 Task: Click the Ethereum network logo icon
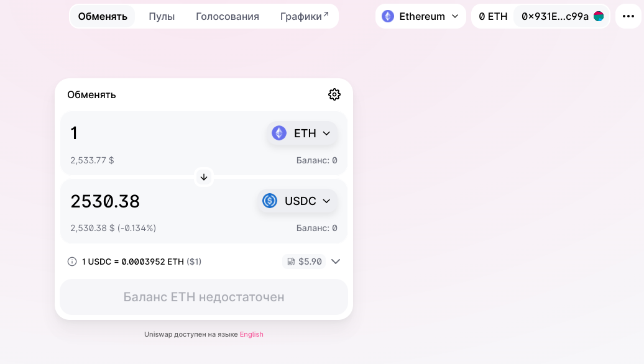pyautogui.click(x=388, y=16)
